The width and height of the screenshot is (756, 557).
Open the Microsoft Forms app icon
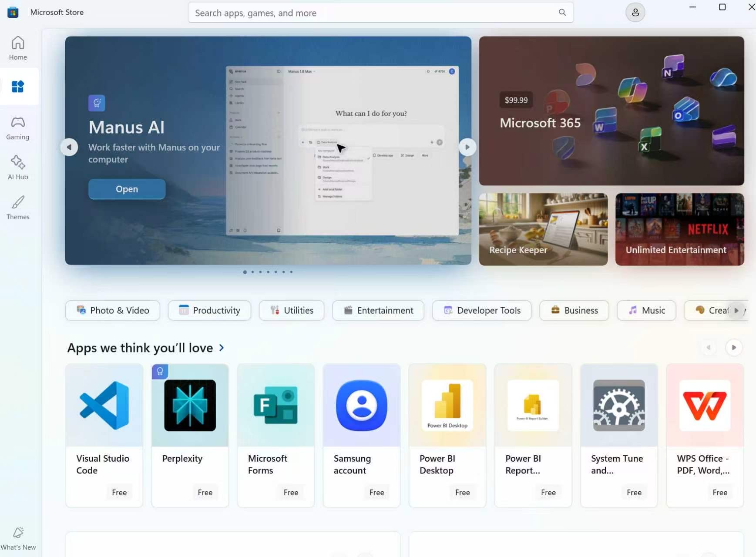pos(276,405)
